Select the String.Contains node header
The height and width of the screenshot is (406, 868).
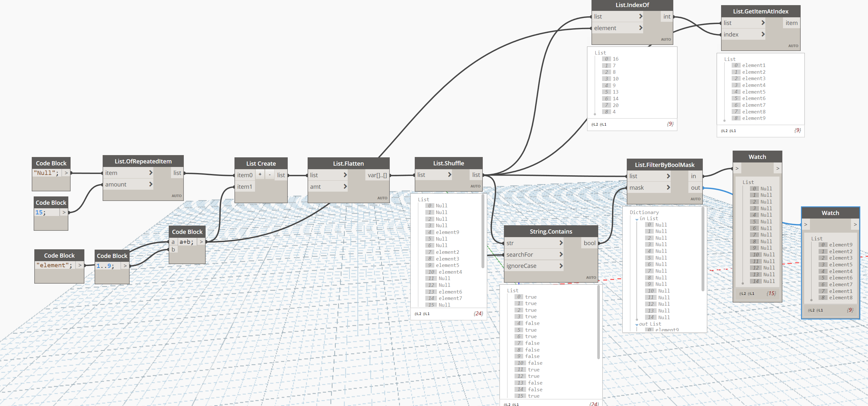pyautogui.click(x=550, y=232)
